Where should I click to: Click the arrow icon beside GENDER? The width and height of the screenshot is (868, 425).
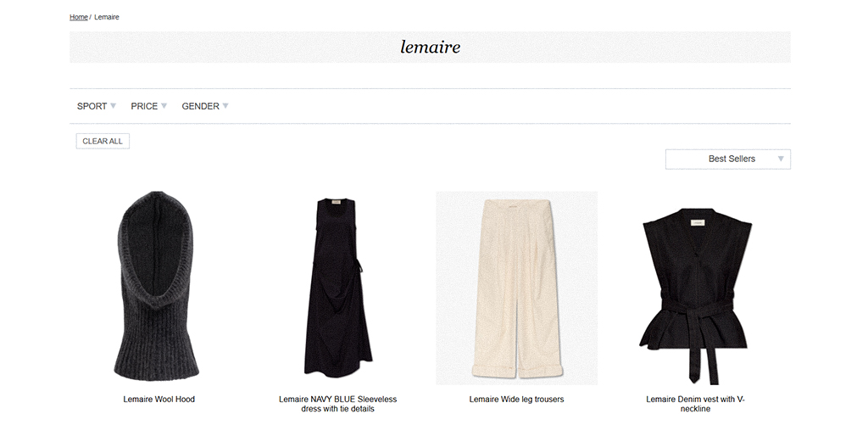click(x=225, y=106)
